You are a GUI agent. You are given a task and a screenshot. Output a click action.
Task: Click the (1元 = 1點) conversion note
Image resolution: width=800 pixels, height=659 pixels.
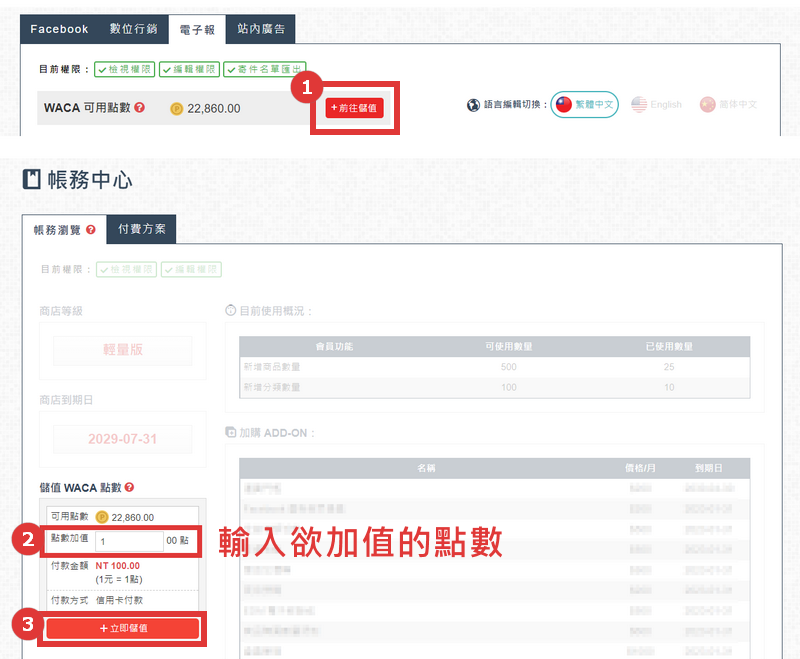119,579
